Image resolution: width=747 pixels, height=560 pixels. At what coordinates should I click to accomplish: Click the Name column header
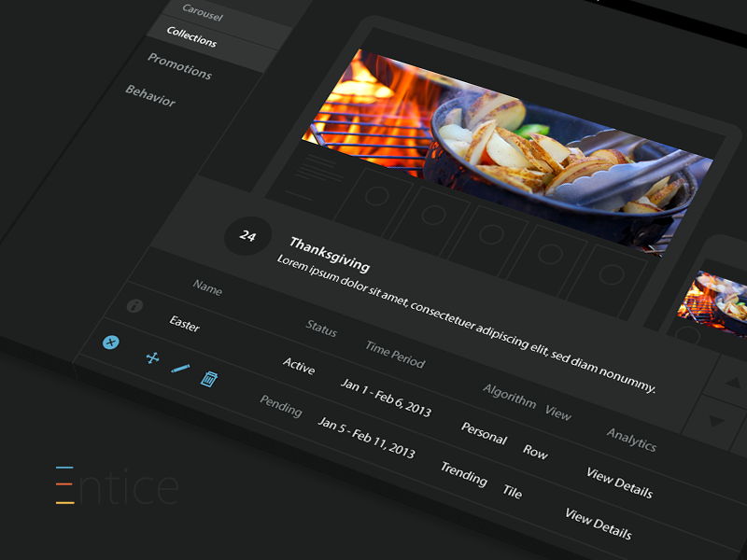[207, 287]
